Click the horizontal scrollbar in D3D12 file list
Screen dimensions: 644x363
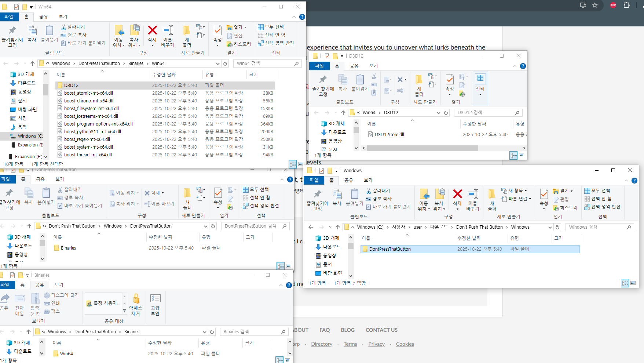pos(422,148)
